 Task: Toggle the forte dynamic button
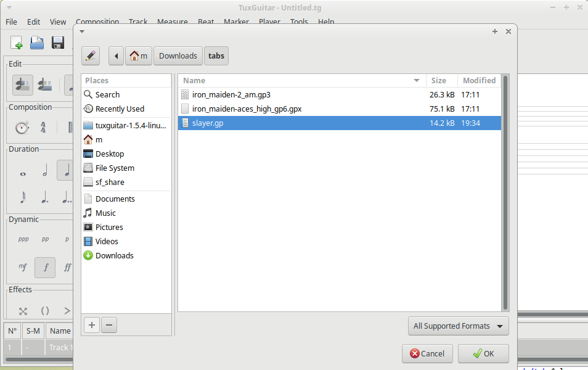coord(45,267)
